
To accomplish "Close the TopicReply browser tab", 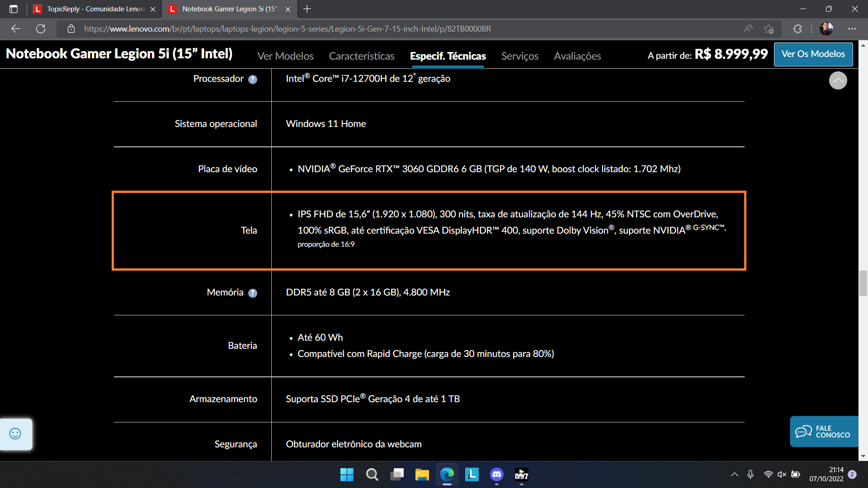I will pos(153,9).
